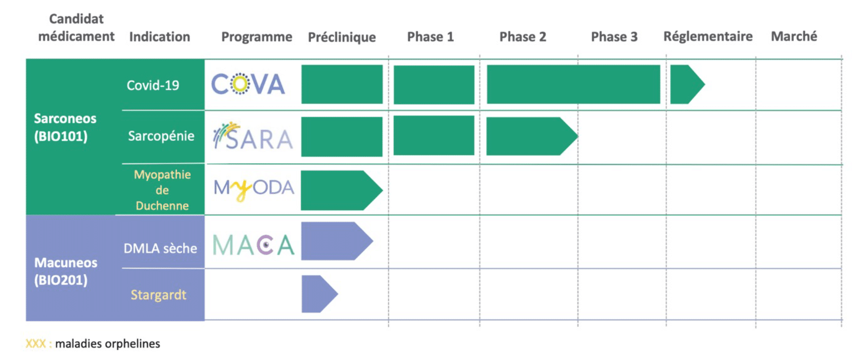Click the Préclinique column header
This screenshot has width=868, height=361.
pyautogui.click(x=342, y=37)
